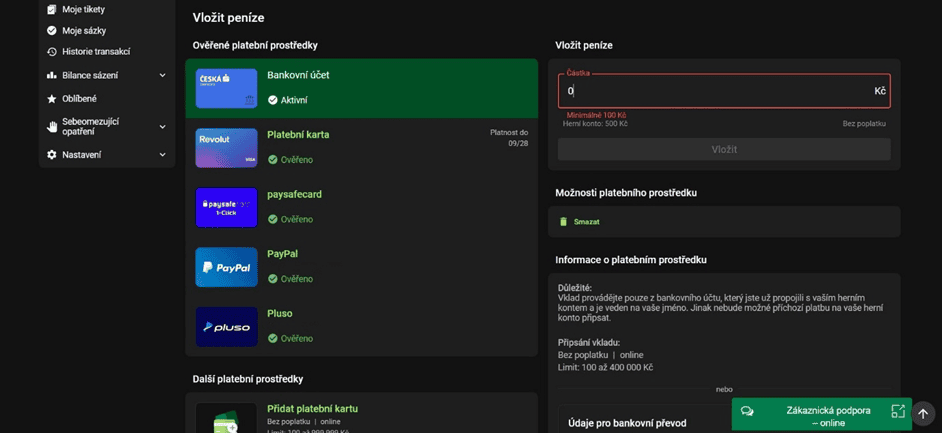Click the Sebeomezující opatření hand icon
This screenshot has width=942, height=433.
point(52,126)
